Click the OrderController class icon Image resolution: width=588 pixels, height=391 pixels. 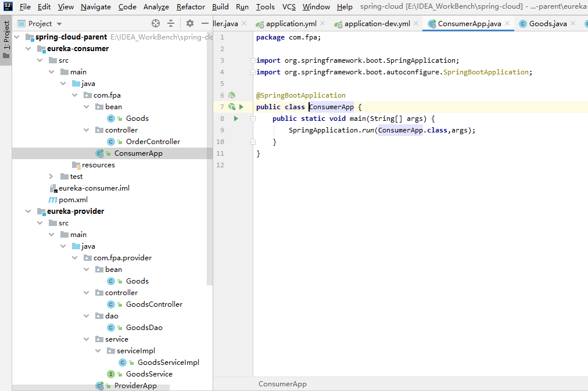(110, 142)
